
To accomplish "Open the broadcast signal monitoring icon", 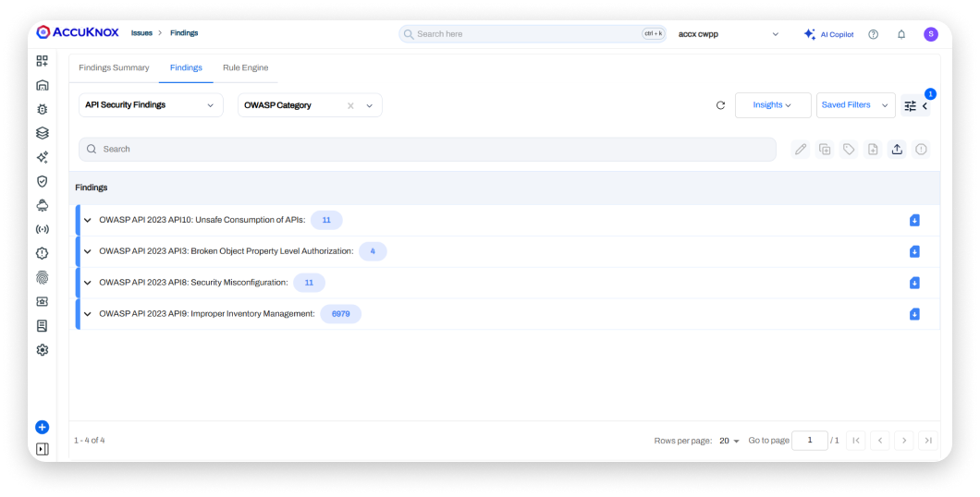I will [42, 229].
